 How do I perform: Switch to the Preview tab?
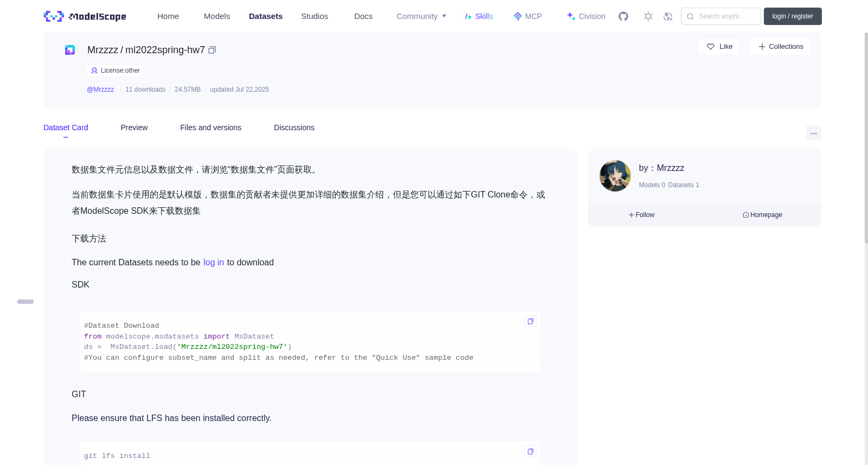click(134, 128)
